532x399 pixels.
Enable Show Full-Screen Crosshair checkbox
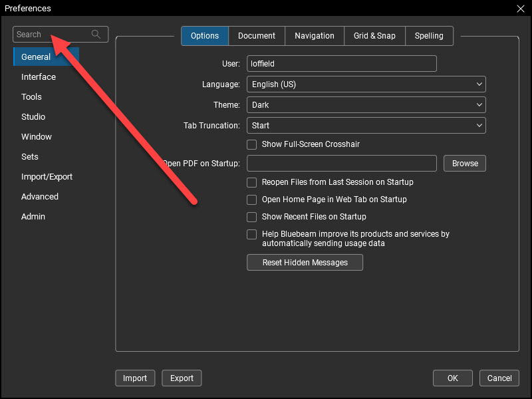[252, 144]
